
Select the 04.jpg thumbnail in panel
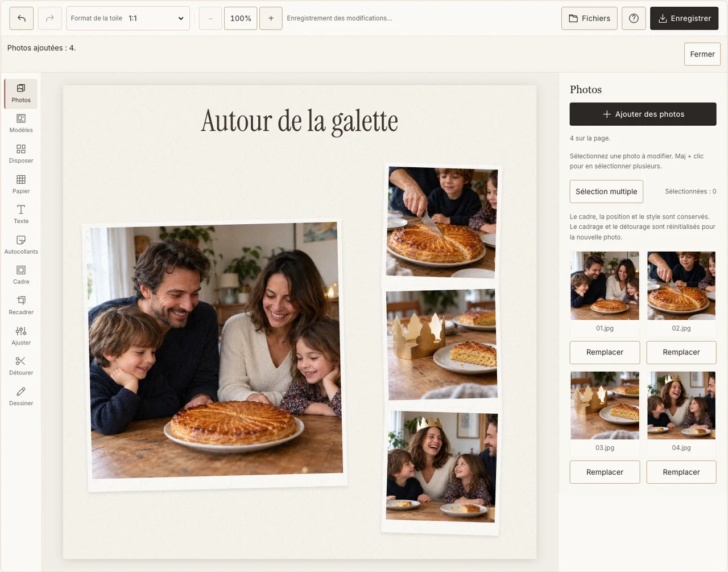click(x=681, y=405)
